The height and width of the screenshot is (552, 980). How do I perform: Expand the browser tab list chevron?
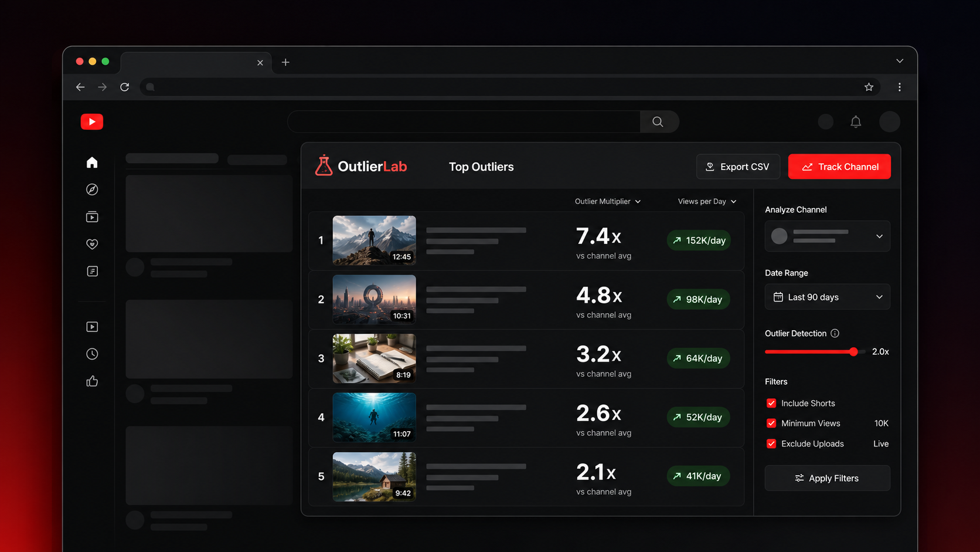coord(900,61)
